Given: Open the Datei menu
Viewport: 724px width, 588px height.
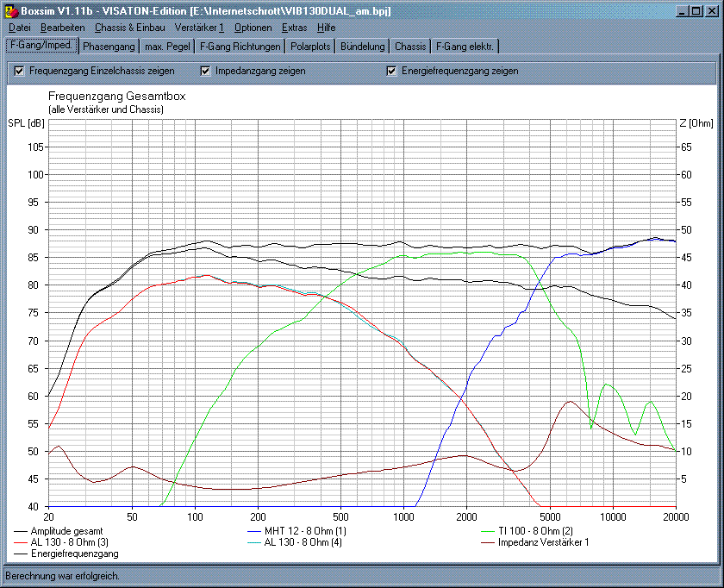Looking at the screenshot, I should click(x=19, y=28).
